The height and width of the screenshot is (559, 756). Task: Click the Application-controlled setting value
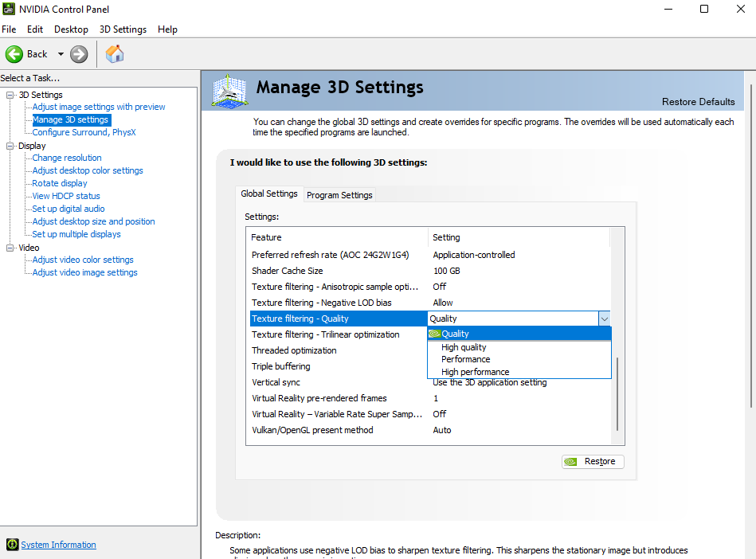coord(474,255)
